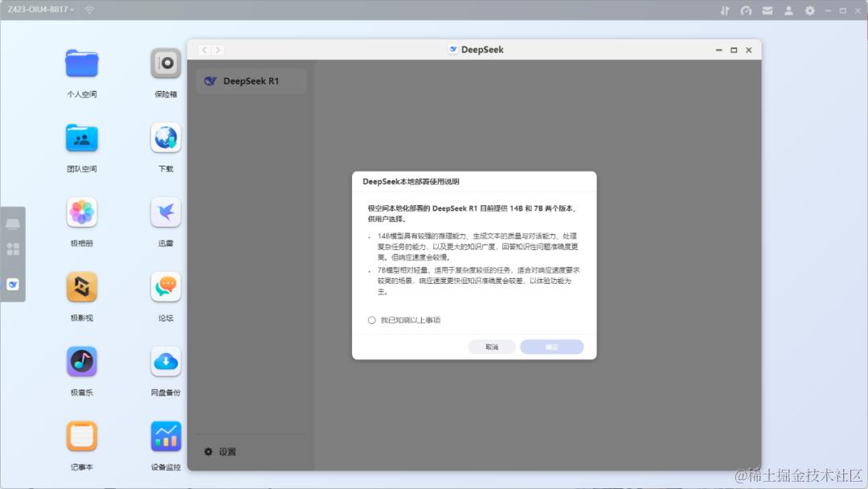This screenshot has width=868, height=489.
Task: Click the 取消 button in the dialog
Action: point(492,347)
